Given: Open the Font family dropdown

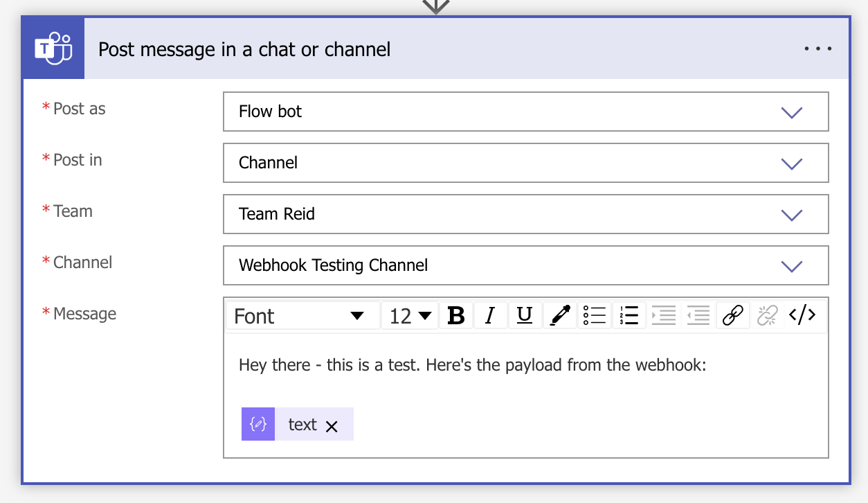Looking at the screenshot, I should pos(303,316).
